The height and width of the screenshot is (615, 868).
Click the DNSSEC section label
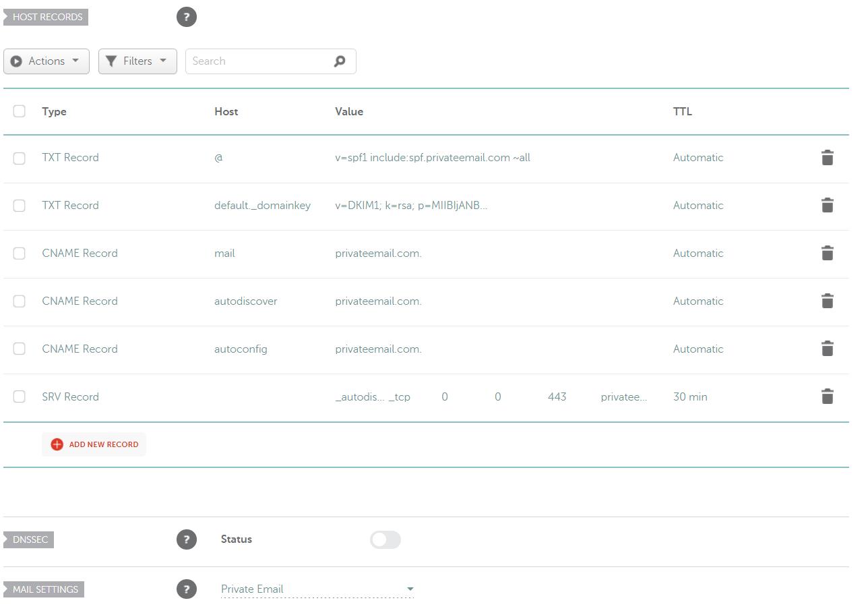pyautogui.click(x=29, y=539)
